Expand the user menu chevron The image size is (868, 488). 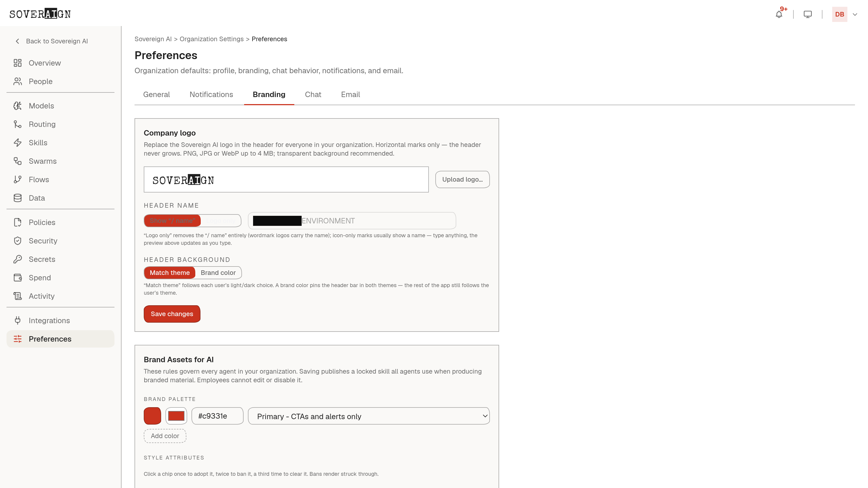855,14
